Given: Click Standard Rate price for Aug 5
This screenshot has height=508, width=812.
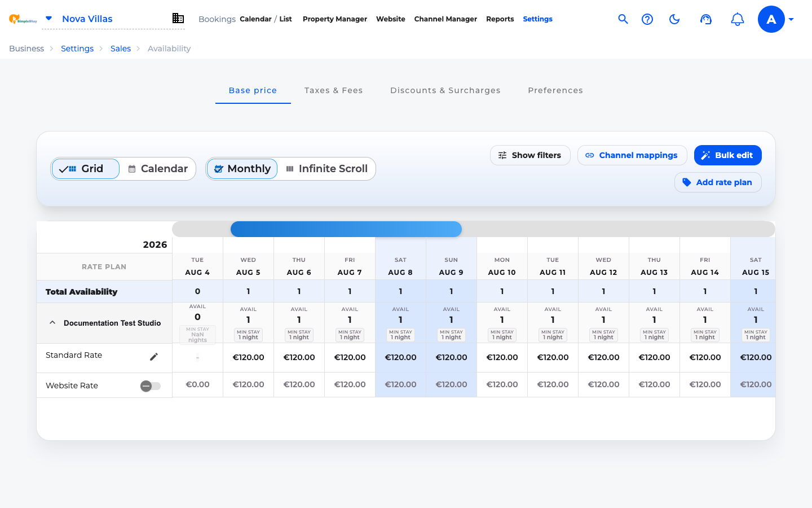Looking at the screenshot, I should [x=248, y=357].
